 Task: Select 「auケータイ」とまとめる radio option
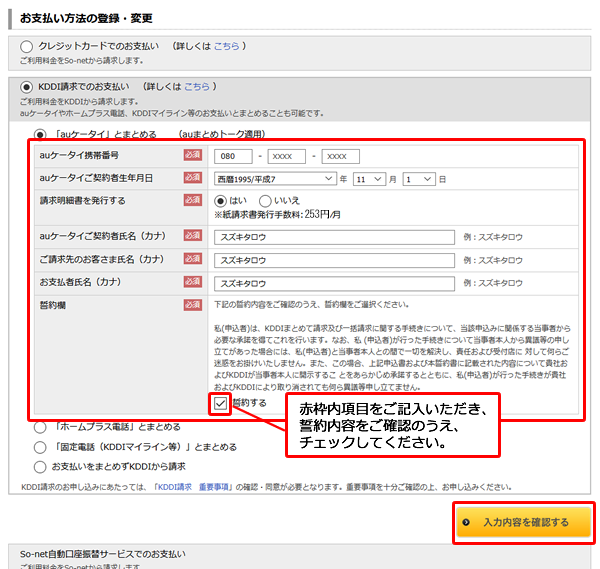click(40, 134)
